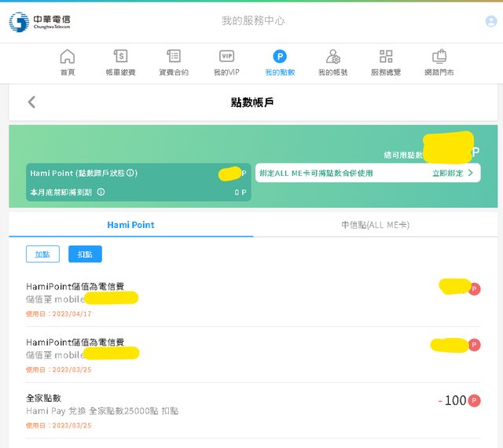Open 我的帳號 account settings icon

click(x=332, y=63)
